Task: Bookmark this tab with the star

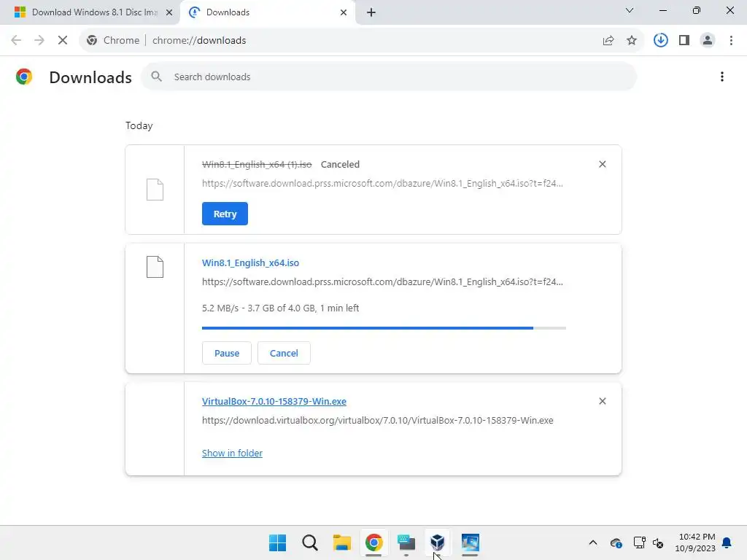Action: (x=632, y=41)
